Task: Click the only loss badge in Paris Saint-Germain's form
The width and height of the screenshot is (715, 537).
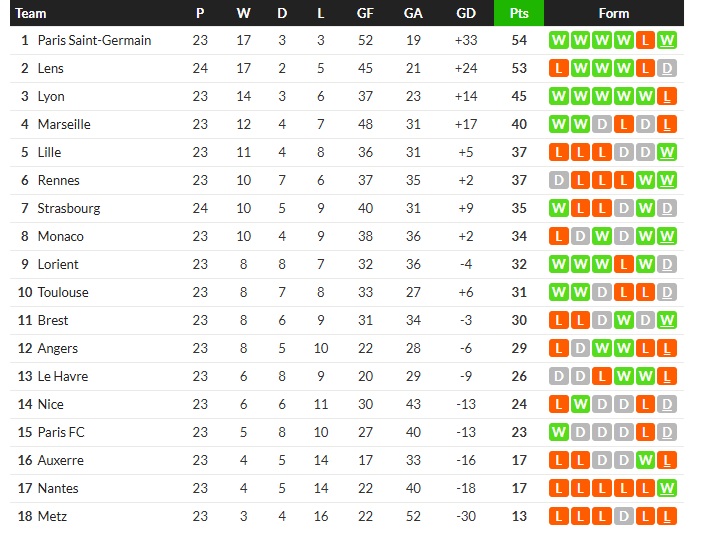Action: click(x=646, y=40)
